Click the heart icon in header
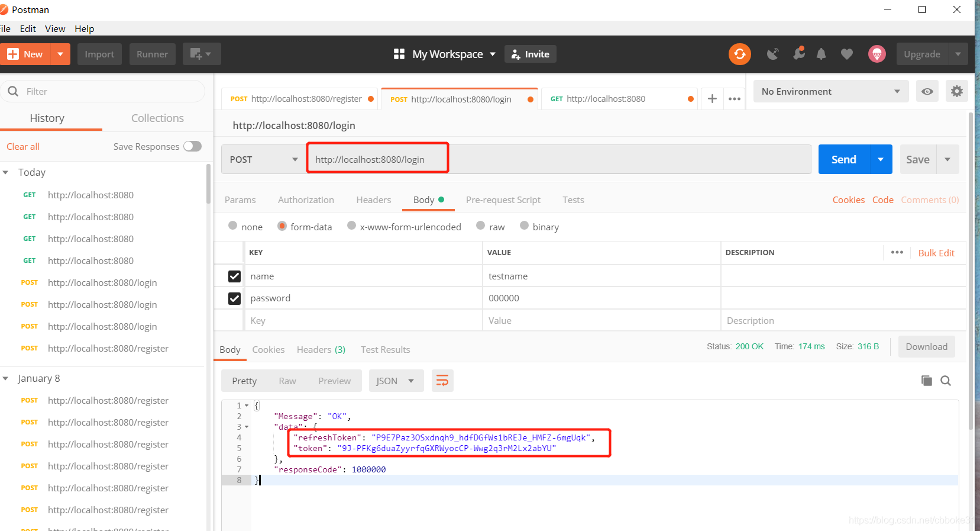This screenshot has height=531, width=980. pos(847,54)
